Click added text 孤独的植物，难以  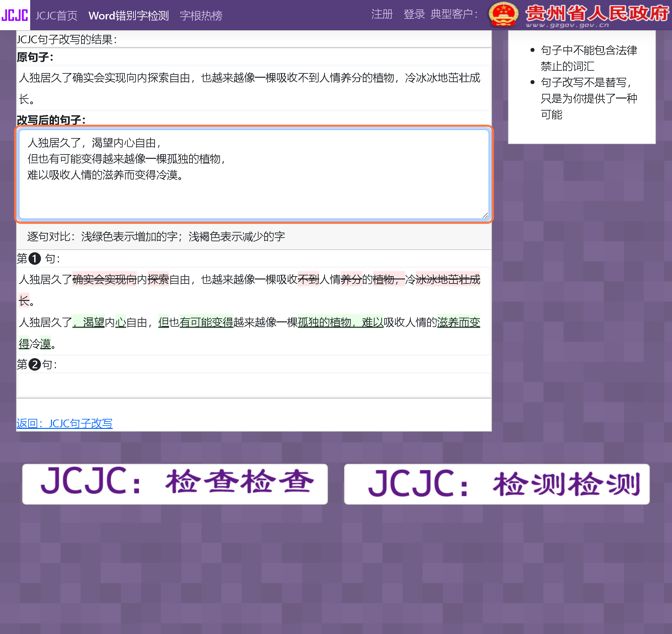[x=340, y=322]
